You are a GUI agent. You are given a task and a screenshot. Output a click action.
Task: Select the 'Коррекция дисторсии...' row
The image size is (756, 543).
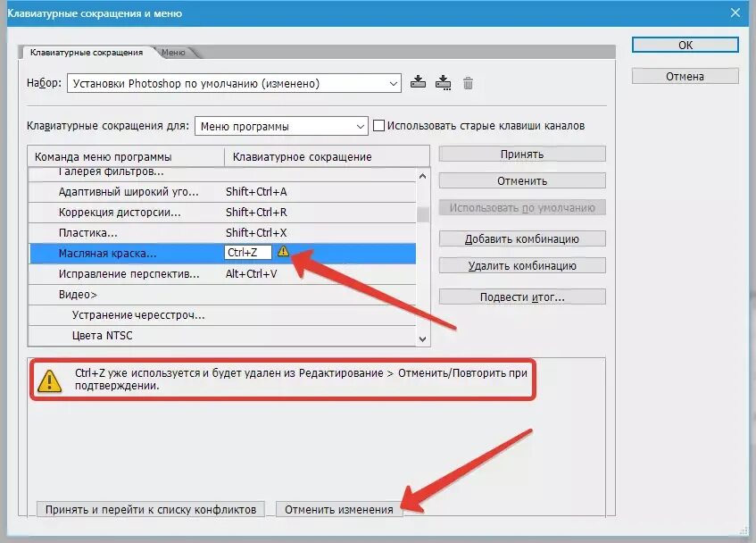pyautogui.click(x=222, y=213)
